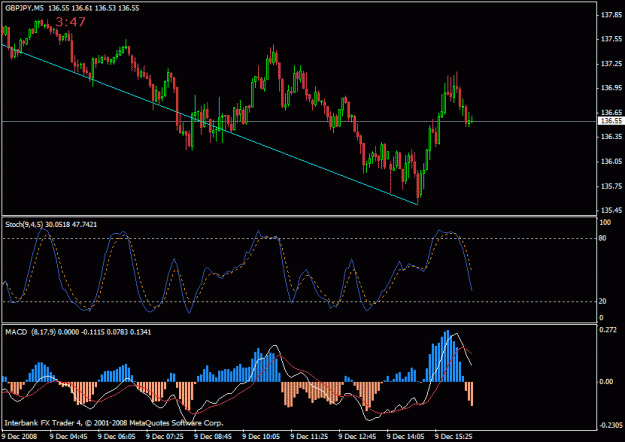
Task: Click the MACD 0.00 scale label
Action: (x=606, y=381)
